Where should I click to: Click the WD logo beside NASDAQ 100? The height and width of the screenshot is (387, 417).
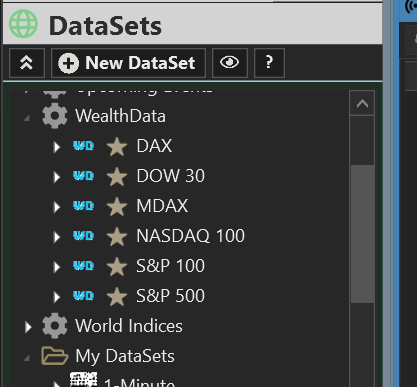[x=83, y=236]
